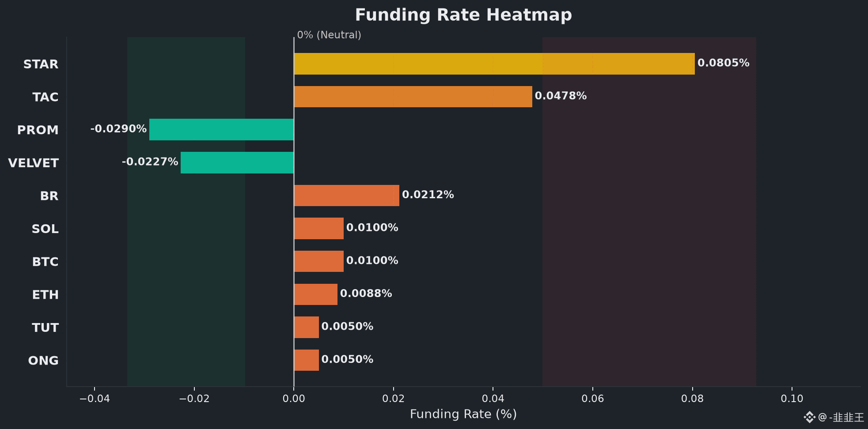
Task: Click the ETH funding rate bar
Action: (x=316, y=294)
